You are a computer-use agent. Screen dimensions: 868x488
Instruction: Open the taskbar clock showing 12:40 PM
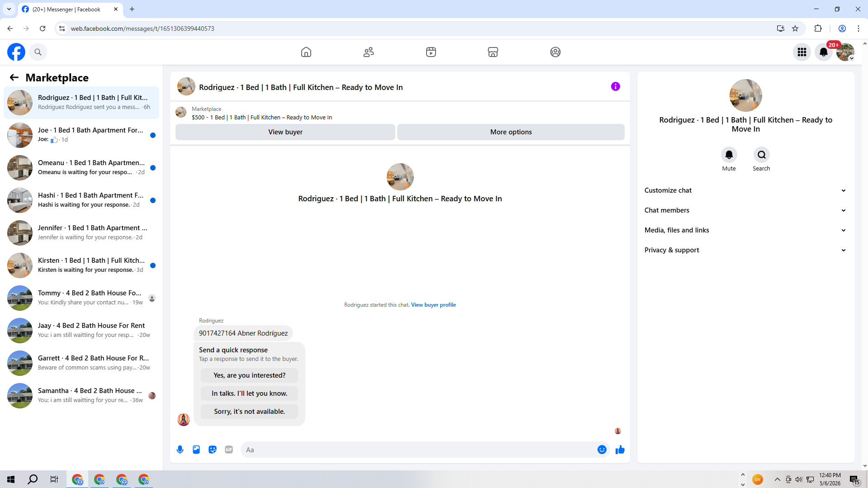(x=830, y=479)
